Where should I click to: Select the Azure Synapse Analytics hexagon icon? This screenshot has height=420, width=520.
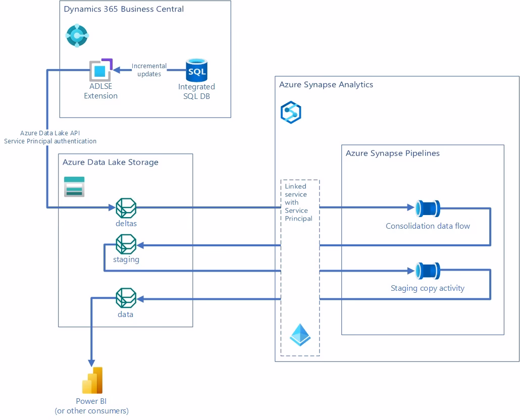coord(290,112)
